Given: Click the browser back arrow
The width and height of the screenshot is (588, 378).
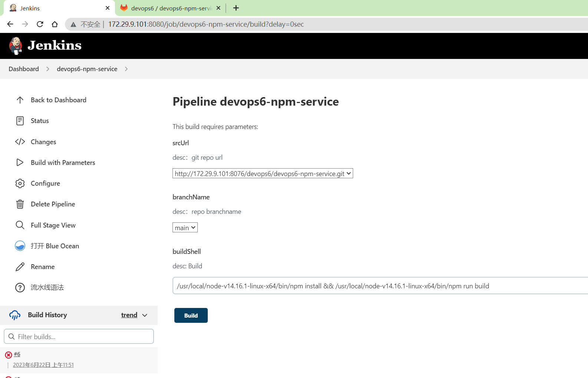Looking at the screenshot, I should pos(10,24).
